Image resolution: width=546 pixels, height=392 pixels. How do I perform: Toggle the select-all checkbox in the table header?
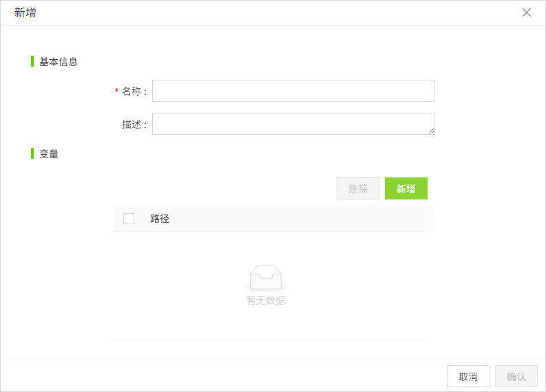129,219
